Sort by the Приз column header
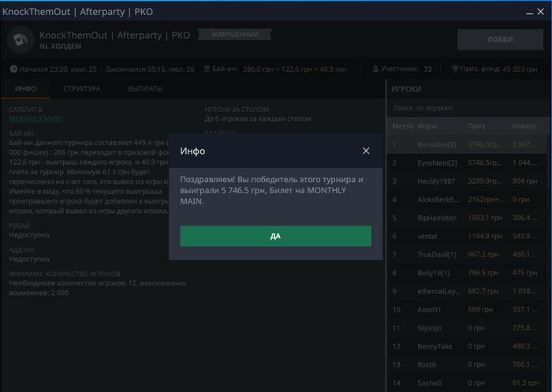The height and width of the screenshot is (392, 552). click(476, 125)
